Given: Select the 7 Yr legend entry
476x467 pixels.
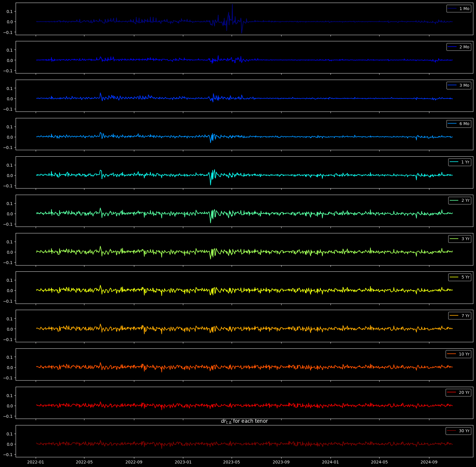Looking at the screenshot, I should click(x=459, y=316).
